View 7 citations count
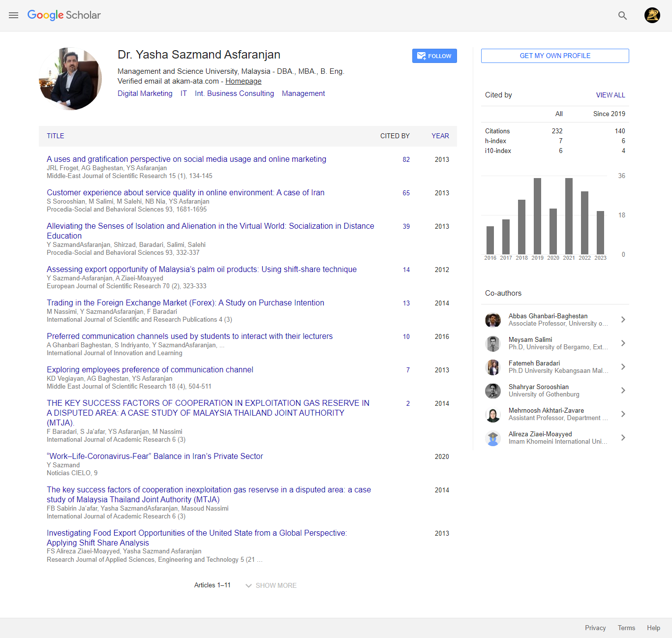 click(x=408, y=370)
